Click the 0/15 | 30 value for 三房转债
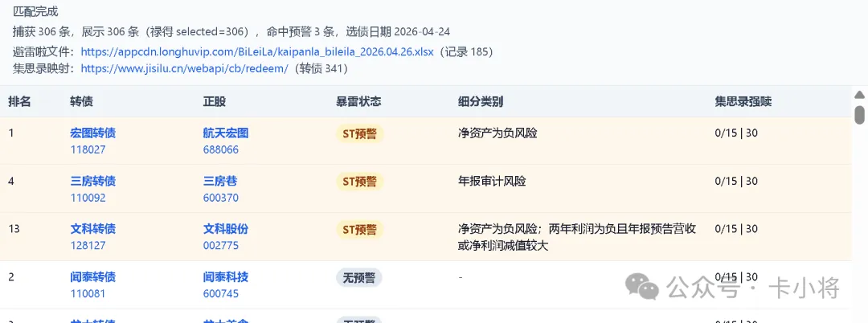Viewport: 868px width, 323px height. (736, 182)
